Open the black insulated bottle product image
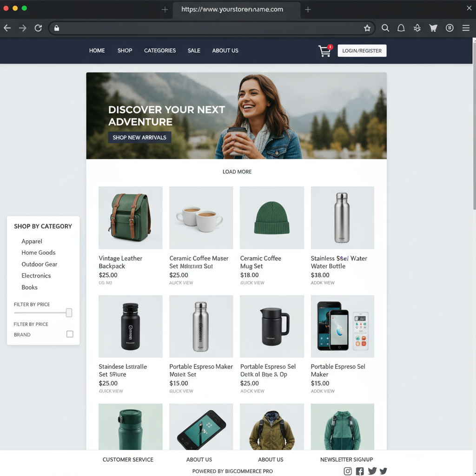This screenshot has height=476, width=476. 131,326
